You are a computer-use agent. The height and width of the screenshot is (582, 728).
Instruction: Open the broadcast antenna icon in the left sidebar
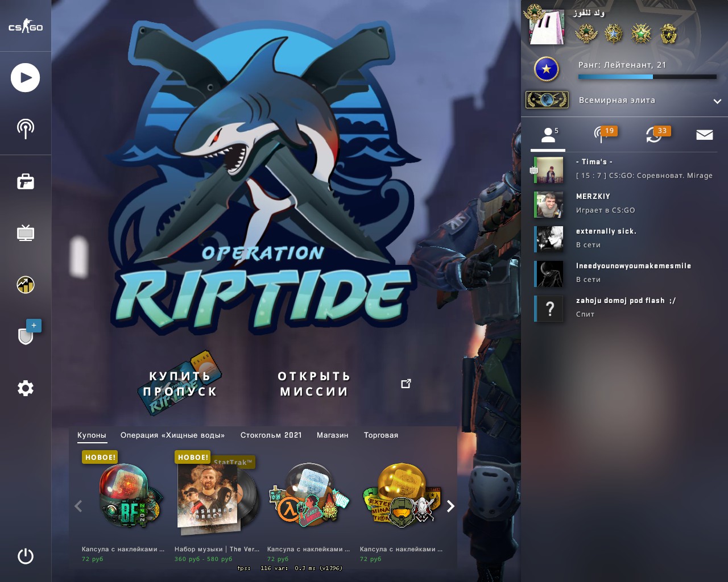(x=26, y=129)
